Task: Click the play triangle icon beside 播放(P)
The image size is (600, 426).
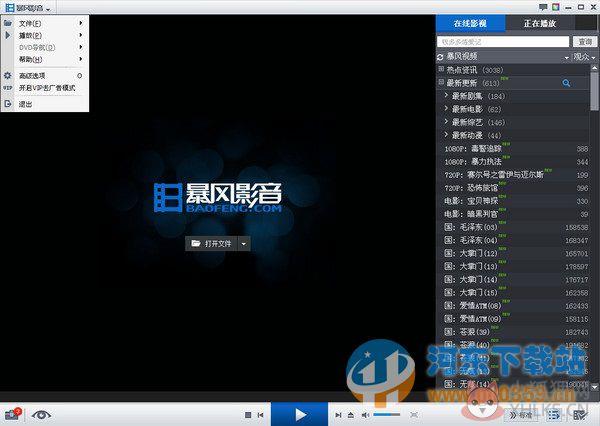Action: [x=8, y=35]
